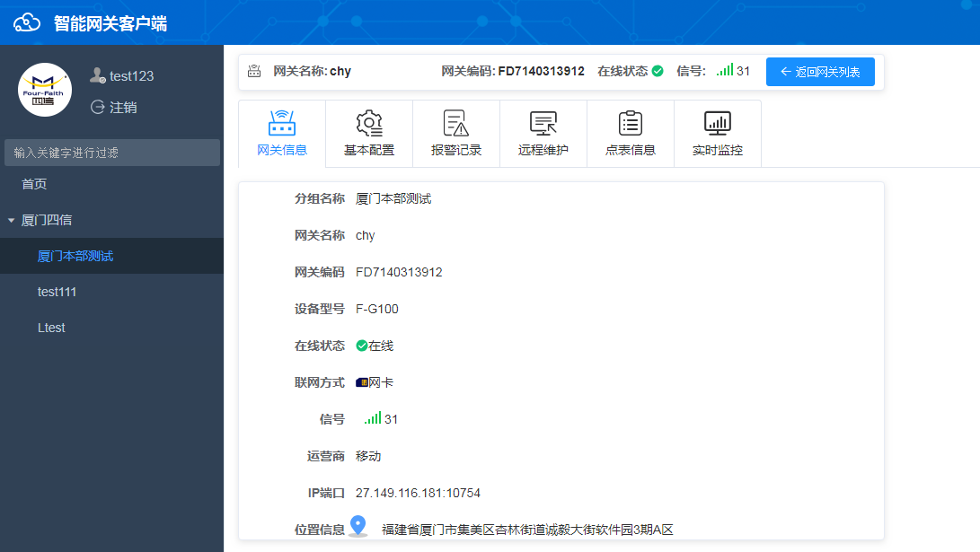
Task: Click the Four-Faith avatar logo
Action: [x=45, y=90]
